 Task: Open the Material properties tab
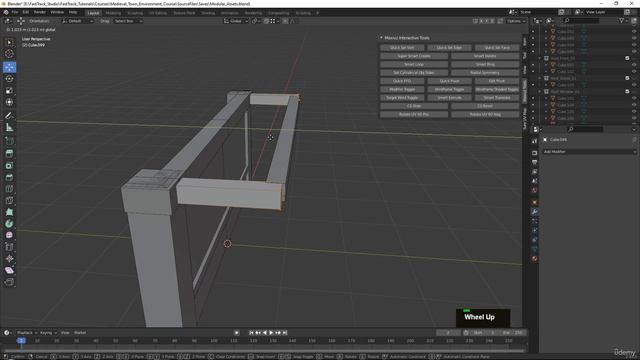(x=534, y=258)
